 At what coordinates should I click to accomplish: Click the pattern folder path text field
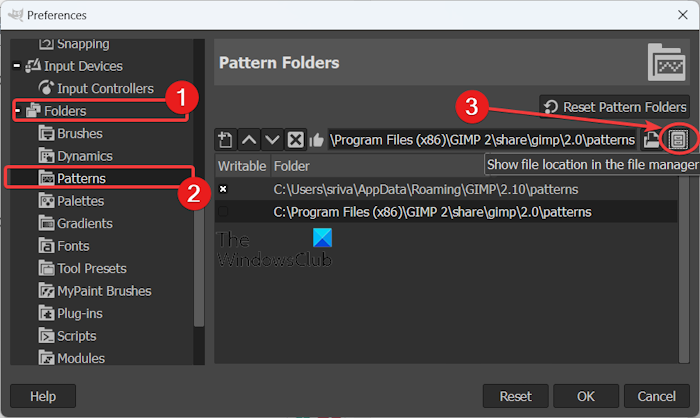click(x=483, y=140)
